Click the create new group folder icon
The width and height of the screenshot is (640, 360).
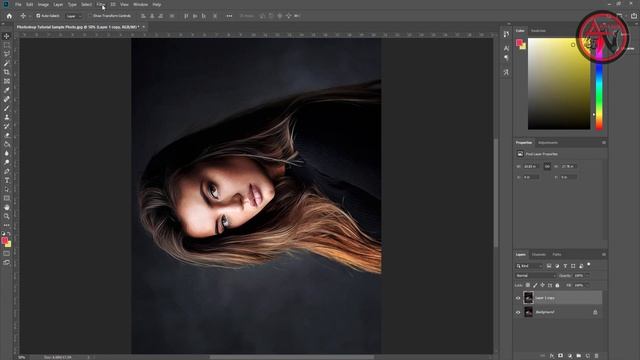(x=579, y=356)
